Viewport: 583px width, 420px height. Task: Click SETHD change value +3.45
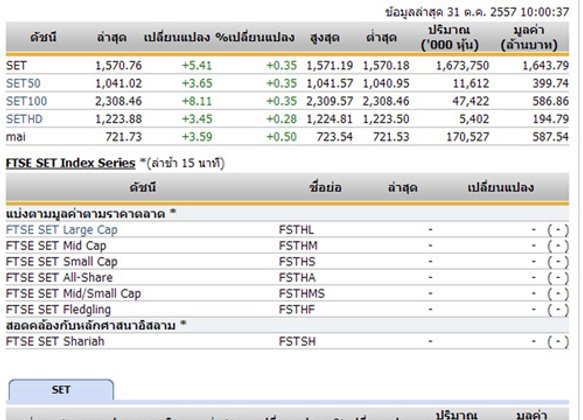tap(197, 119)
